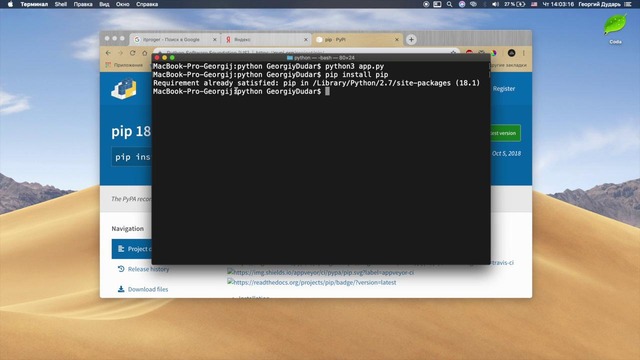Screen dimensions: 640x360
Task: Click the Register link on PyPI
Action: point(504,89)
